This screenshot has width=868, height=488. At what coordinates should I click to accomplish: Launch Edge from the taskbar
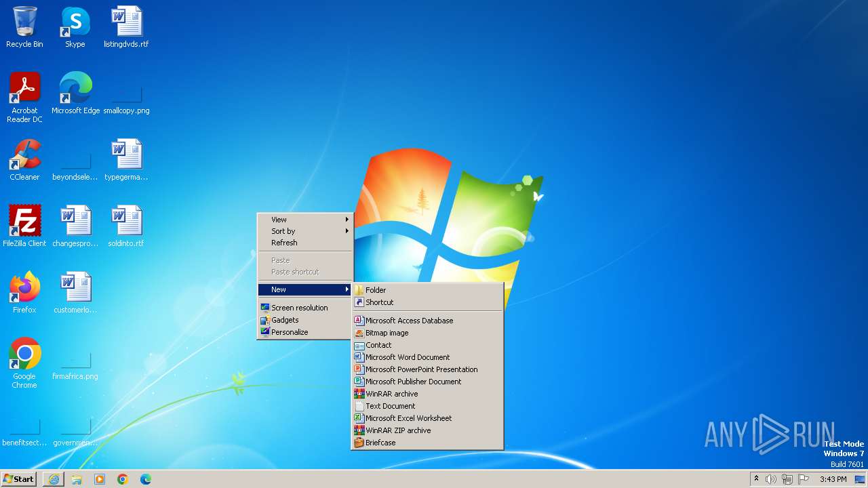click(146, 479)
